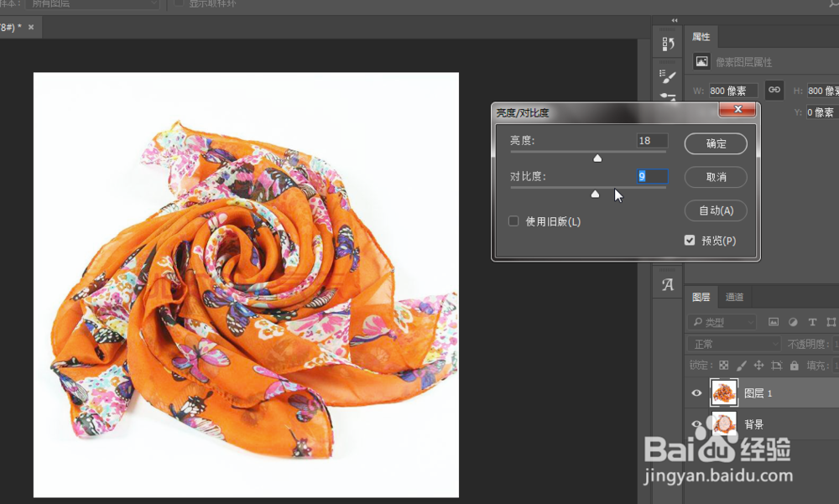
Task: Open the Character panel icon
Action: pyautogui.click(x=668, y=284)
